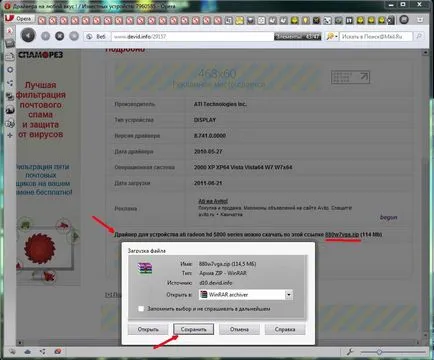Image resolution: width=434 pixels, height=360 pixels.
Task: Click the Отмена button in download dialog
Action: pos(239,329)
